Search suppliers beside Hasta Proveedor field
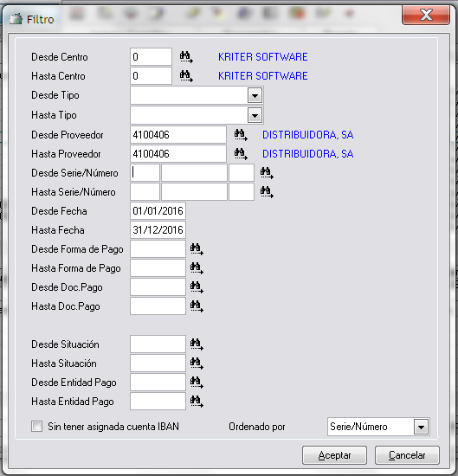This screenshot has height=476, width=458. (x=241, y=154)
